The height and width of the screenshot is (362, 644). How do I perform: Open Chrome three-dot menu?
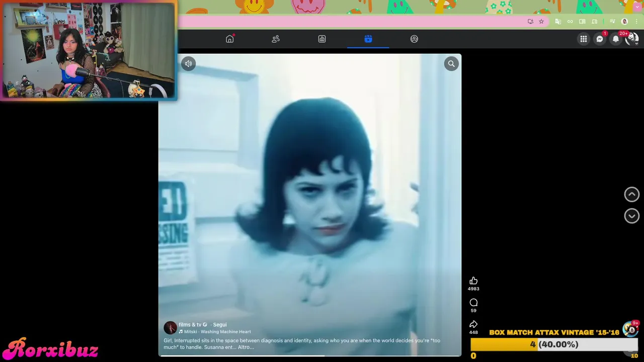coord(636,22)
